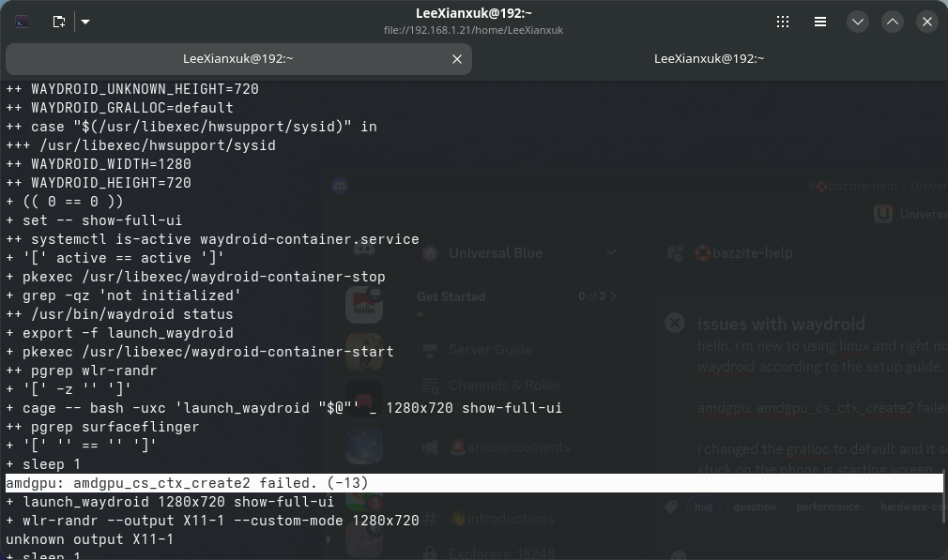Click the terminal app icon in header bar
948x560 pixels.
pos(21,21)
